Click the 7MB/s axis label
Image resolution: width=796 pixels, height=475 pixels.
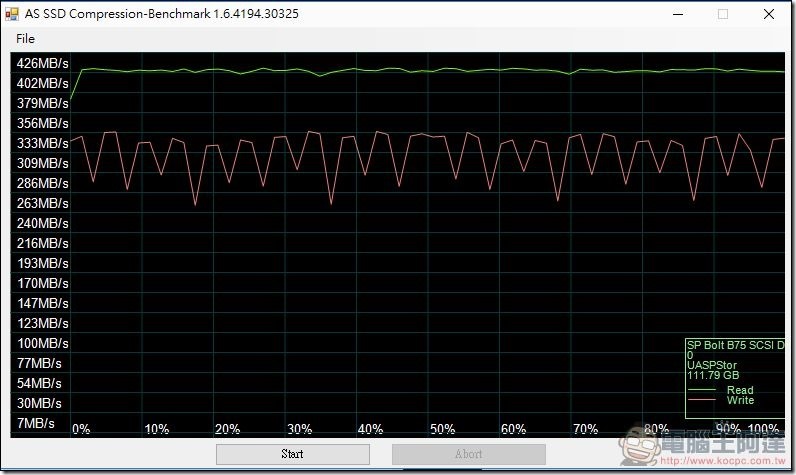click(x=36, y=423)
